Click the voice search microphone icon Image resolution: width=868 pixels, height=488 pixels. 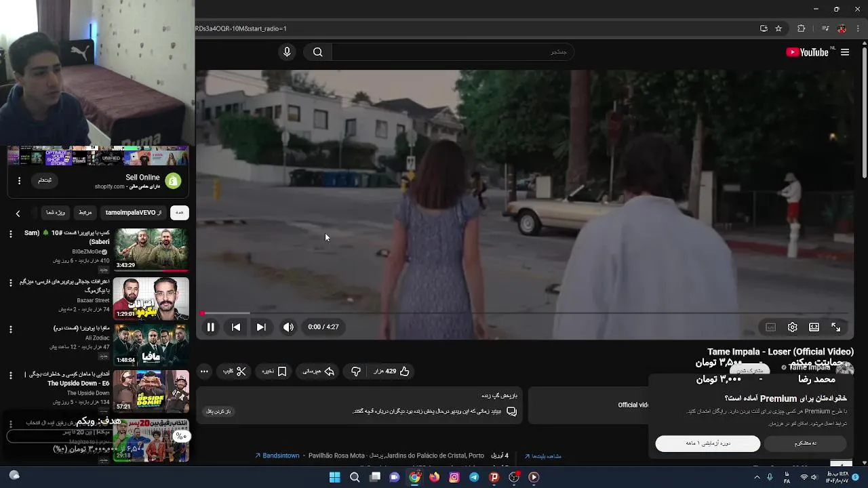coord(287,52)
